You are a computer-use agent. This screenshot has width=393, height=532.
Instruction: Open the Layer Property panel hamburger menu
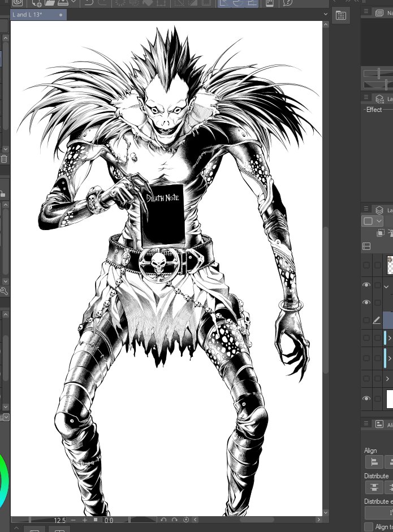point(366,97)
